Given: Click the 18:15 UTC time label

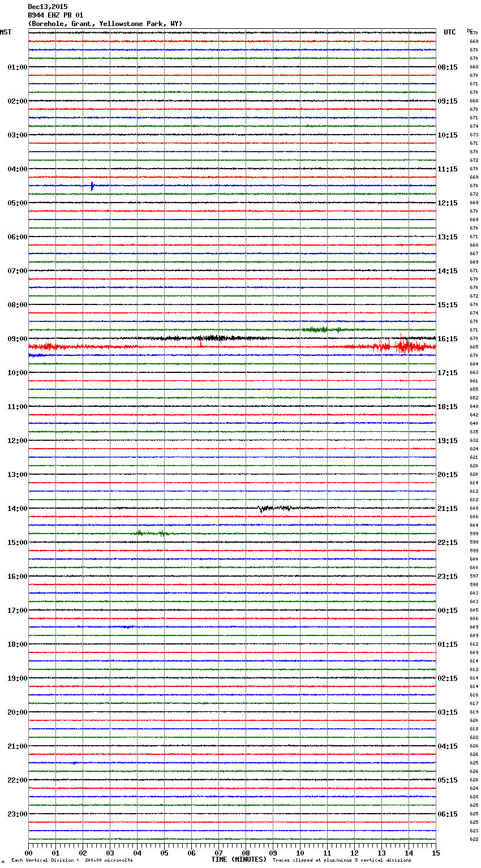Looking at the screenshot, I should pyautogui.click(x=448, y=407).
